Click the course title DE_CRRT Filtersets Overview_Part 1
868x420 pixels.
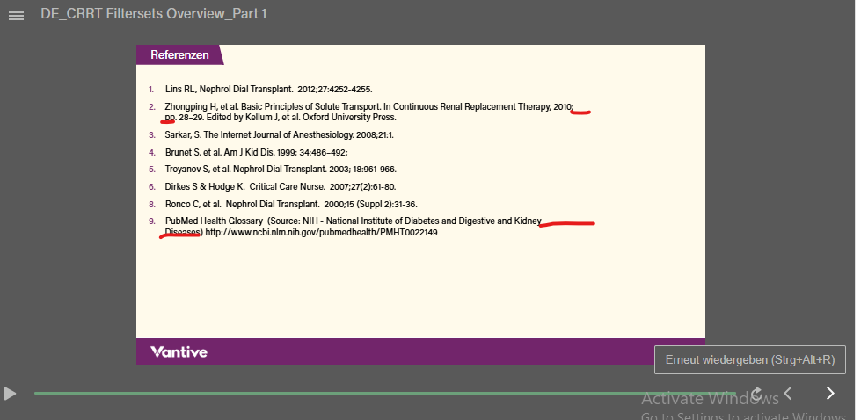click(154, 14)
